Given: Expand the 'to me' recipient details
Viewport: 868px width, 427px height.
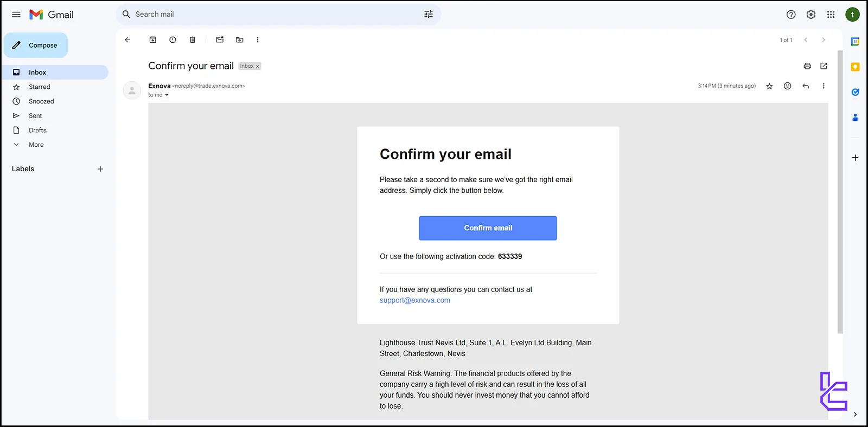Looking at the screenshot, I should tap(167, 95).
